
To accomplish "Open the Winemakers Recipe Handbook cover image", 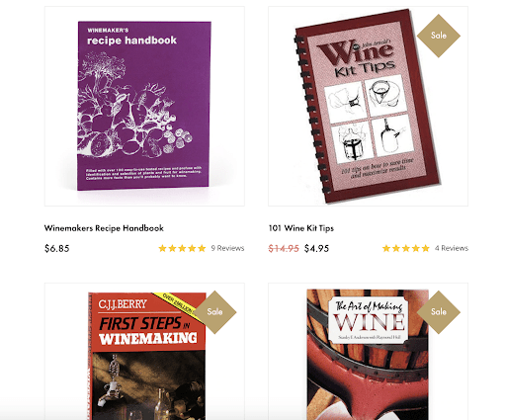I will click(x=144, y=106).
